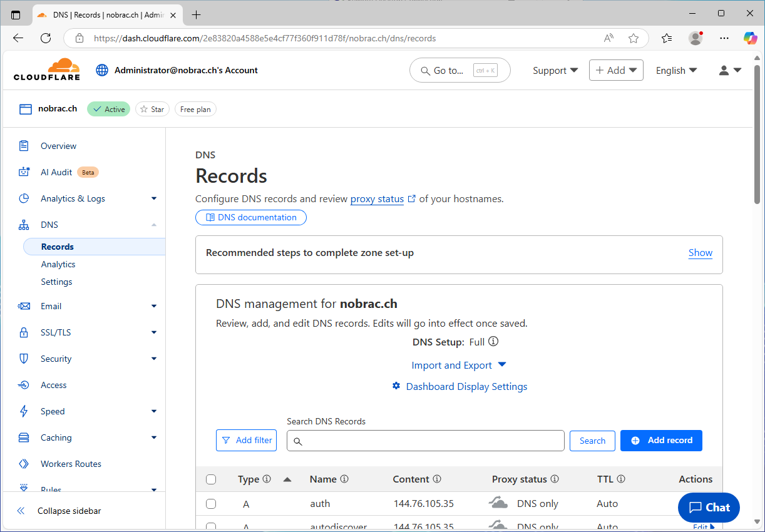Open the Go to quick search box
The height and width of the screenshot is (532, 765).
(x=460, y=71)
